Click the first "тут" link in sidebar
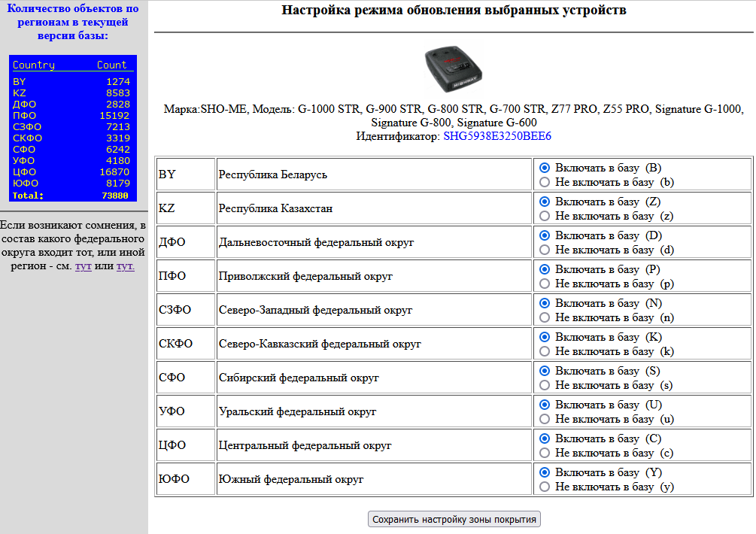Viewport: 756px width, 534px height. click(83, 266)
